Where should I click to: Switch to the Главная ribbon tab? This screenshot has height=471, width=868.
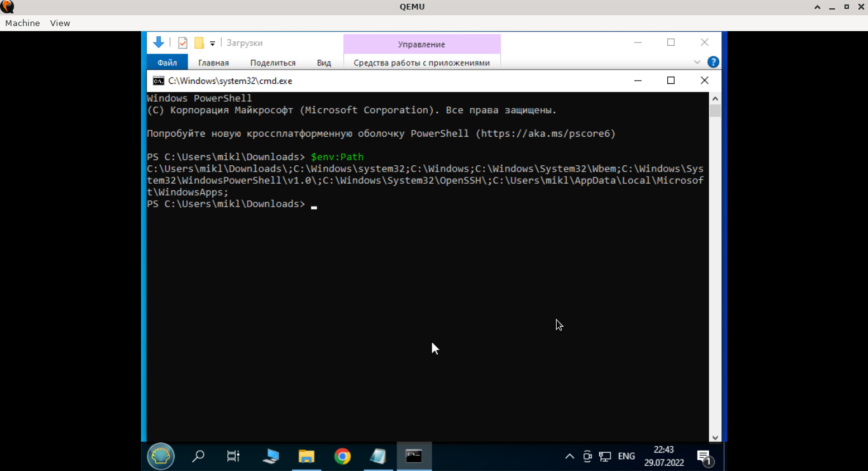213,62
